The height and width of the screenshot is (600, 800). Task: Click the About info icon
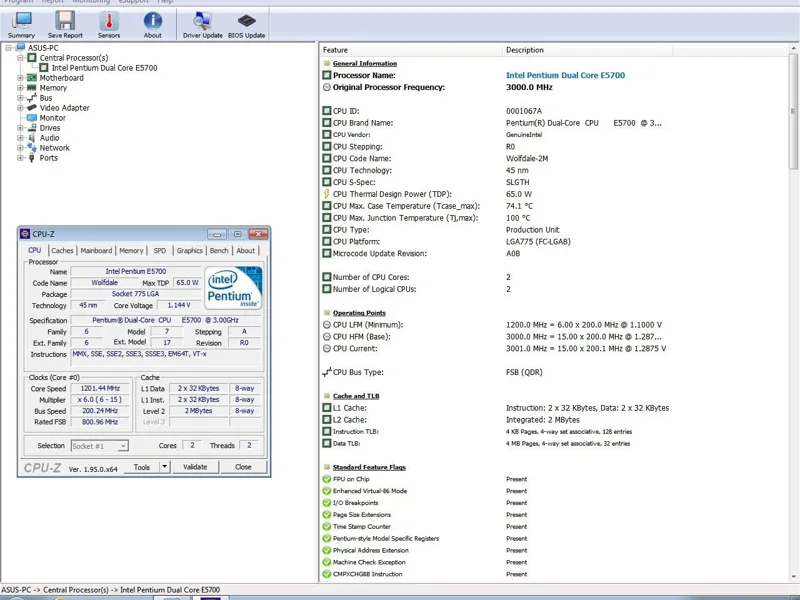(x=152, y=23)
